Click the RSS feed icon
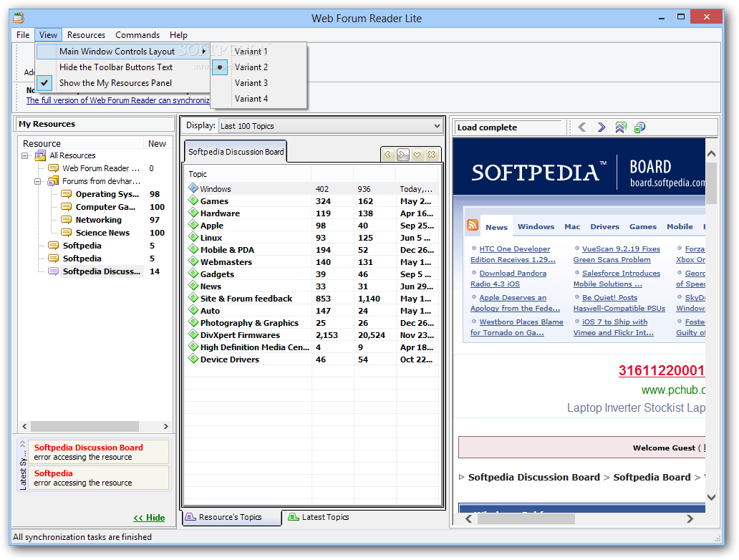Viewport: 739px width, 560px height. pyautogui.click(x=473, y=225)
